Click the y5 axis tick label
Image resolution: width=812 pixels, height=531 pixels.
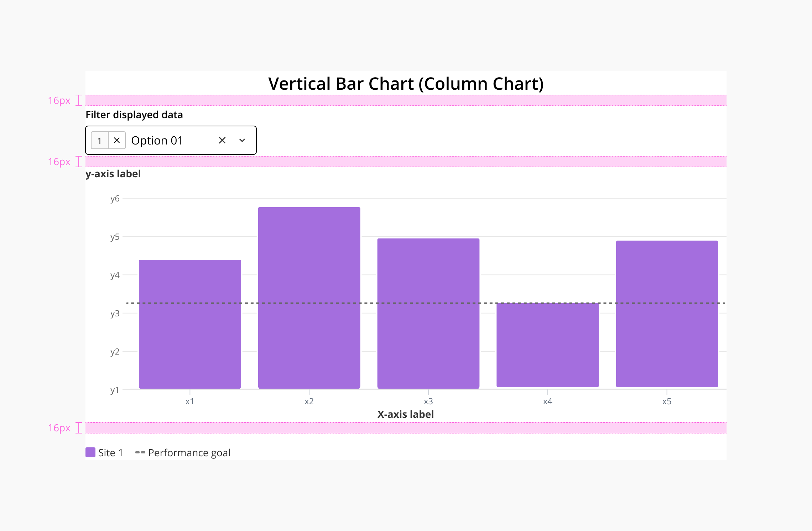pyautogui.click(x=115, y=237)
